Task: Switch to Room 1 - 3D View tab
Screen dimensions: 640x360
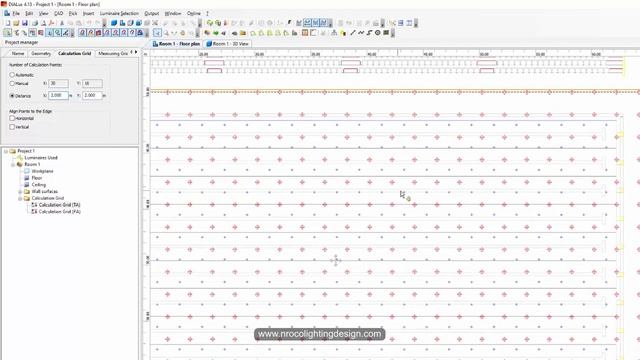Action: click(227, 44)
